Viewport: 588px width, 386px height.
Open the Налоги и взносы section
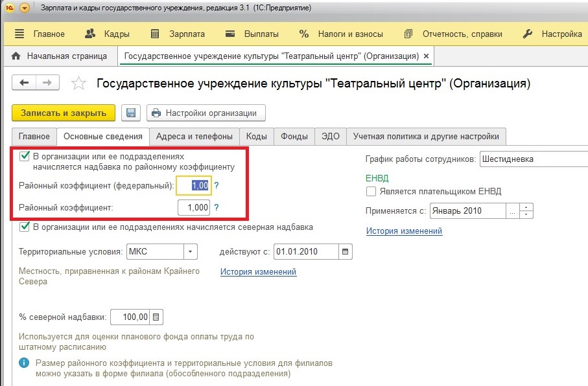[x=341, y=34]
